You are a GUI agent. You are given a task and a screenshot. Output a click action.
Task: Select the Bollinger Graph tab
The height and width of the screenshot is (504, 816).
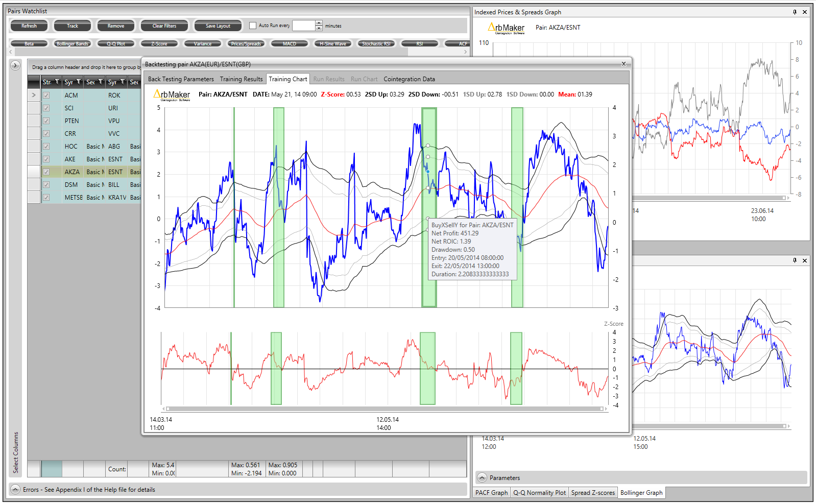pyautogui.click(x=641, y=493)
